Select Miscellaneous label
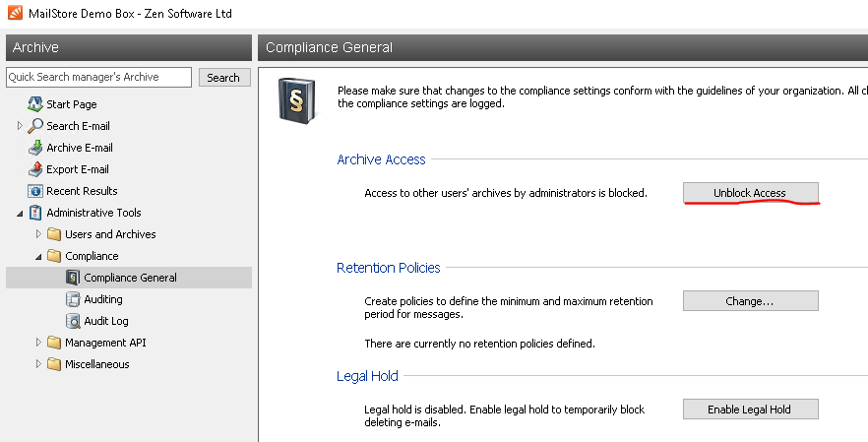This screenshot has height=442, width=868. [96, 364]
